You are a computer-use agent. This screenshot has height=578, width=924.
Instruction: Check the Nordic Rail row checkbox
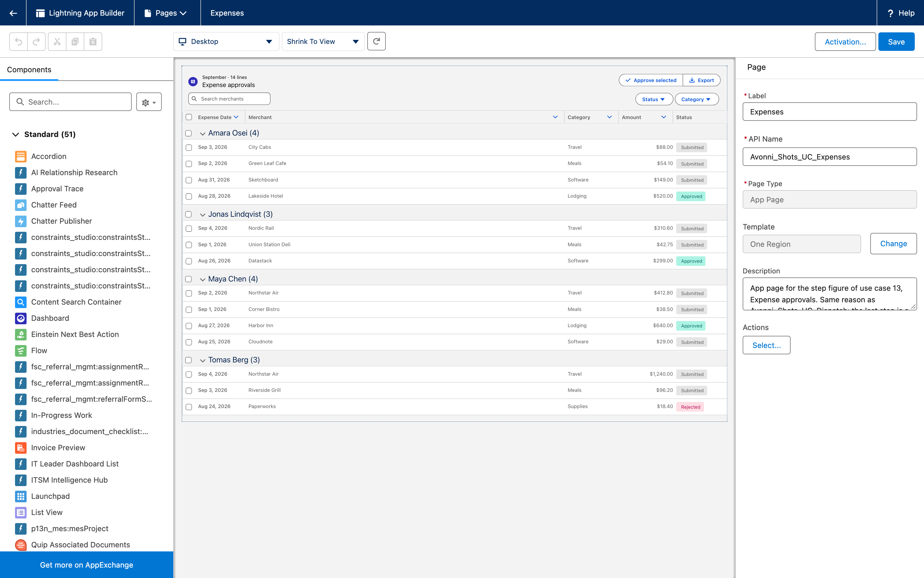coord(189,228)
